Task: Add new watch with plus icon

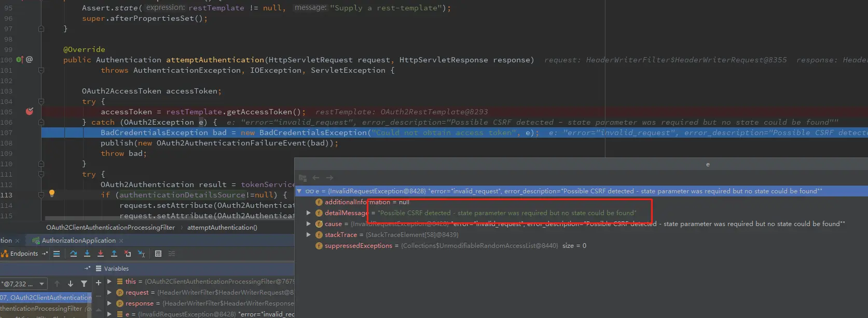Action: pyautogui.click(x=98, y=283)
